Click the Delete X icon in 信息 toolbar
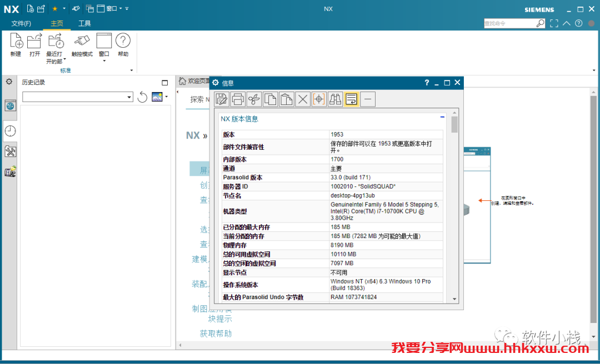This screenshot has height=364, width=600. point(303,100)
